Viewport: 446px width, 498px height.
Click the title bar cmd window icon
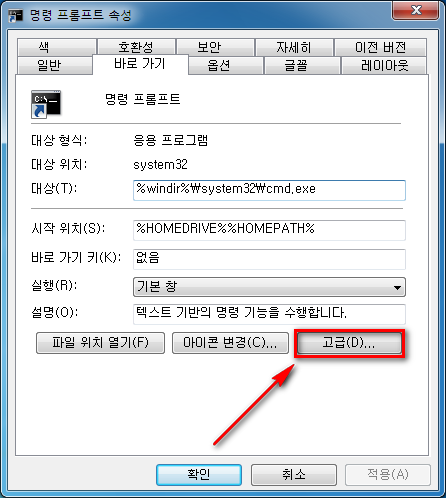pos(15,16)
